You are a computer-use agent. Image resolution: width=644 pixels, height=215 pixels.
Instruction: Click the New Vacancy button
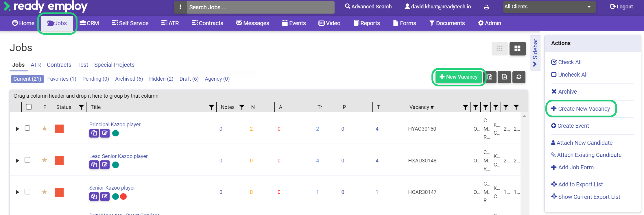click(458, 77)
